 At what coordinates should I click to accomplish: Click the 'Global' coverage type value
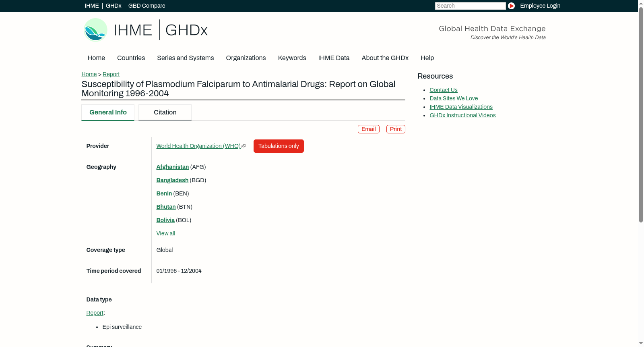(165, 250)
